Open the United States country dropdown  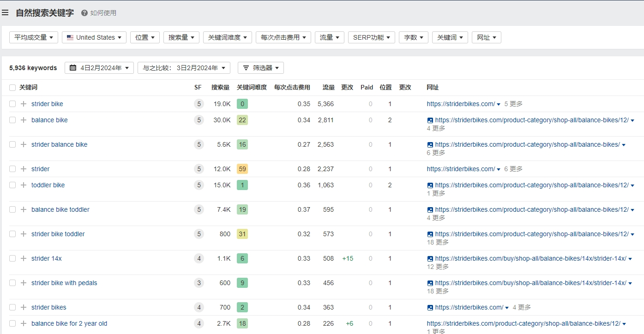(x=94, y=37)
